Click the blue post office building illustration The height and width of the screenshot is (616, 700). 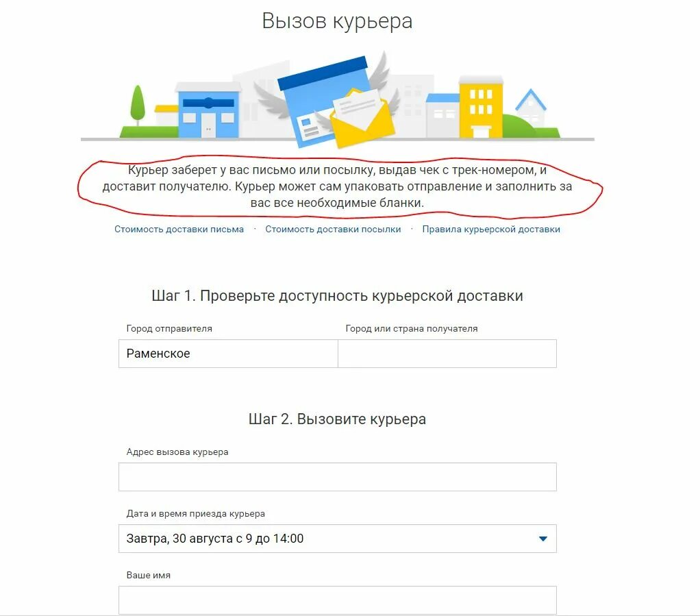coord(208,110)
